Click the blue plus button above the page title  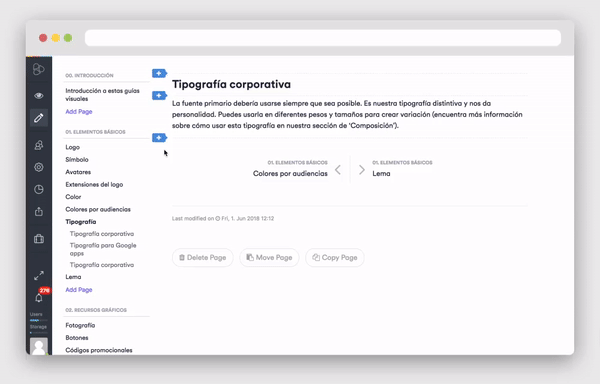tap(159, 73)
